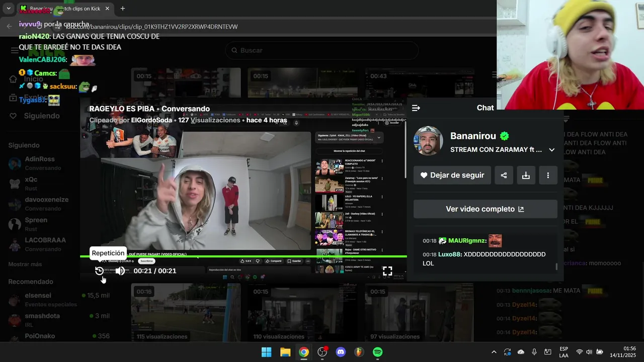Click the replay (Repetición) button

pos(99,271)
